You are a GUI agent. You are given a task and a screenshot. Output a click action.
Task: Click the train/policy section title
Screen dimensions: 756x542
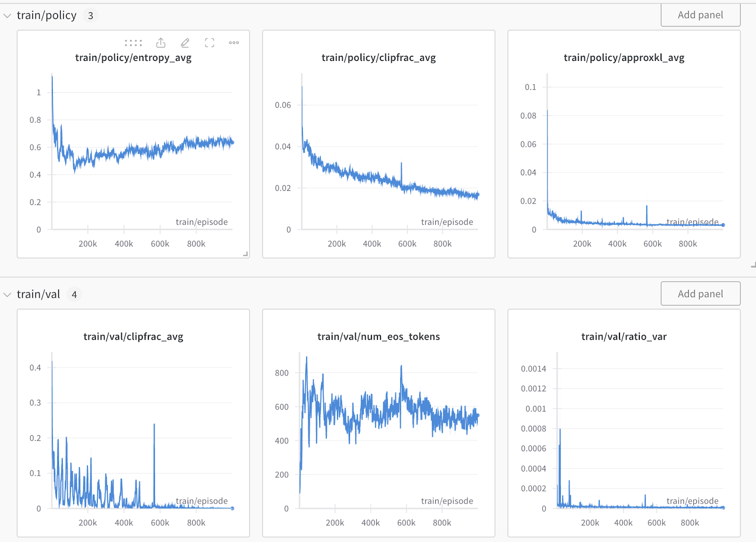point(46,16)
